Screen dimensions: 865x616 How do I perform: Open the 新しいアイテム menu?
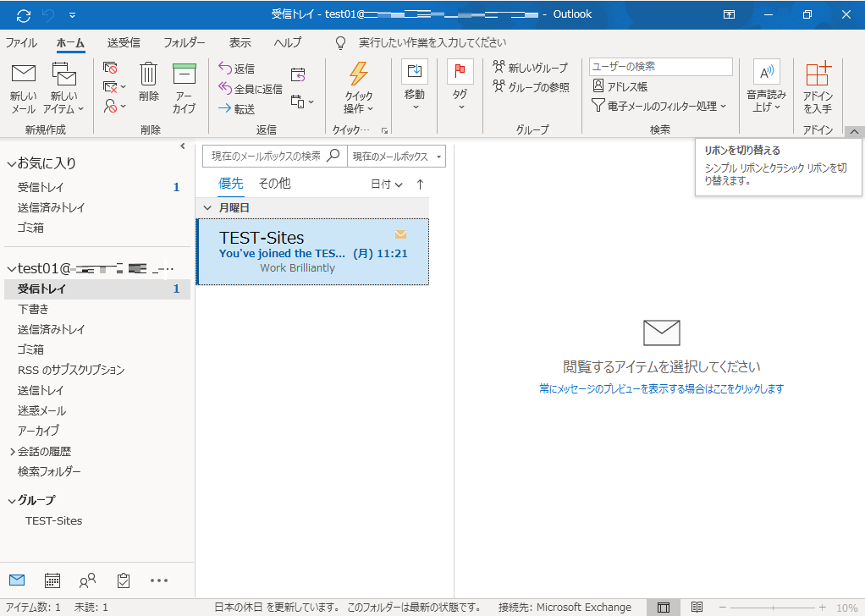coord(64,88)
